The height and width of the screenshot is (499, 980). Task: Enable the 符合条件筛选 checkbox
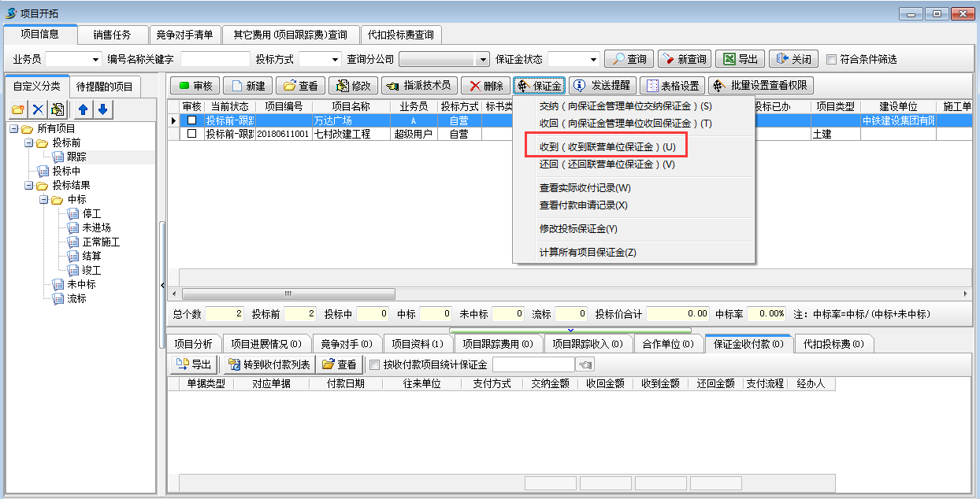831,59
